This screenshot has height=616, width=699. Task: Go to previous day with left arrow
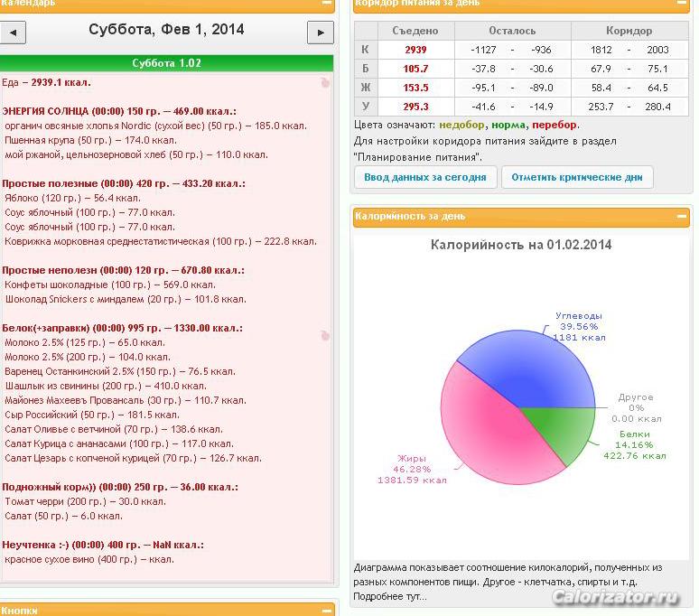point(13,33)
